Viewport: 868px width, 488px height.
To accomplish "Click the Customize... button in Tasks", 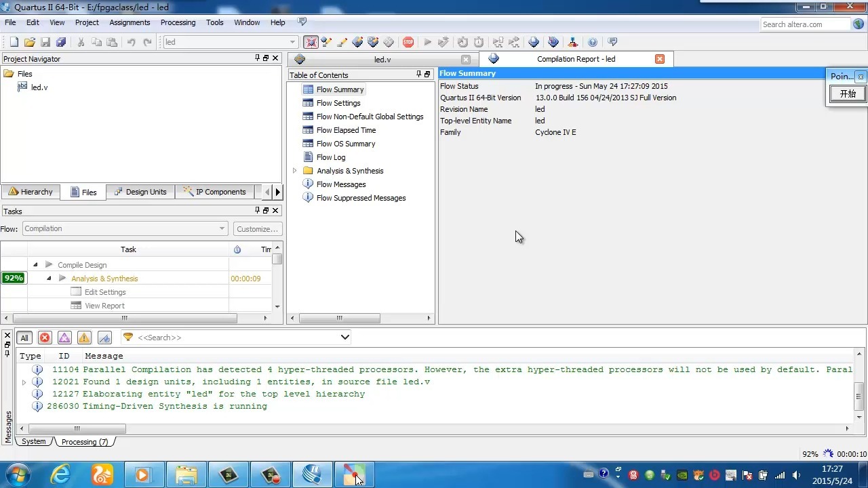I will (x=257, y=229).
